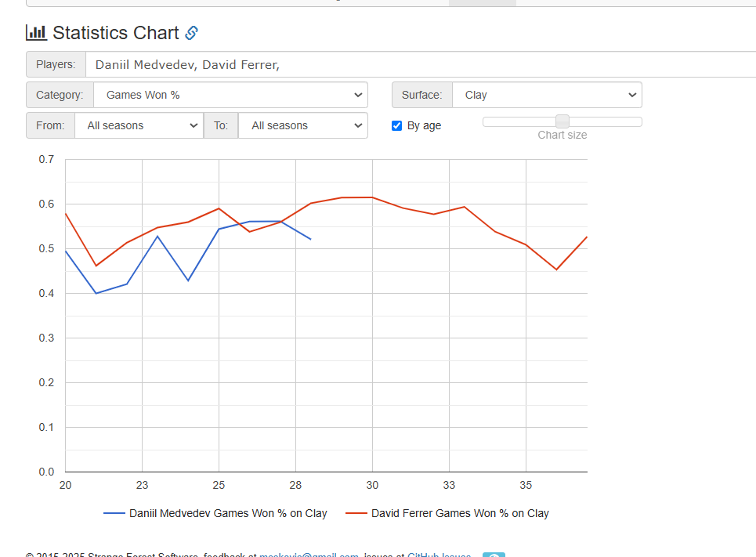This screenshot has height=557, width=756.
Task: Click the From label
Action: point(50,125)
